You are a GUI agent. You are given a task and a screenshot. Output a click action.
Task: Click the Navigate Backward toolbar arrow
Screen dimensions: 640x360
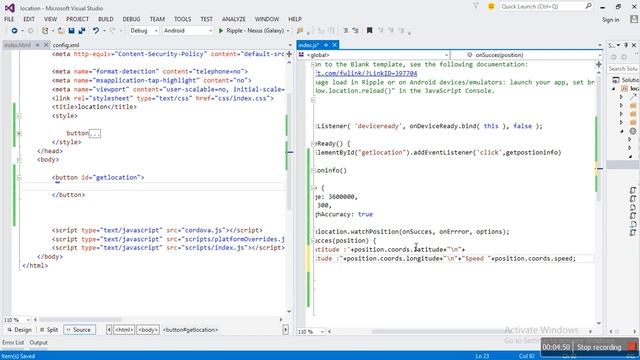pyautogui.click(x=14, y=31)
